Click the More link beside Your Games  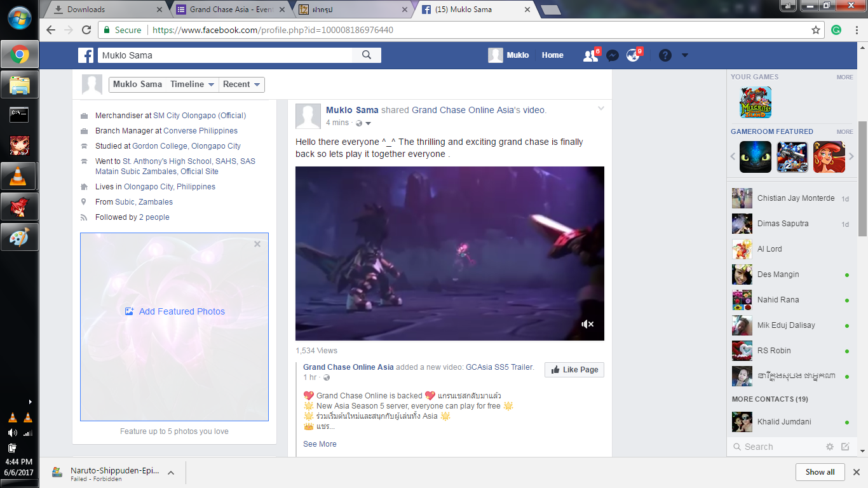coord(844,78)
